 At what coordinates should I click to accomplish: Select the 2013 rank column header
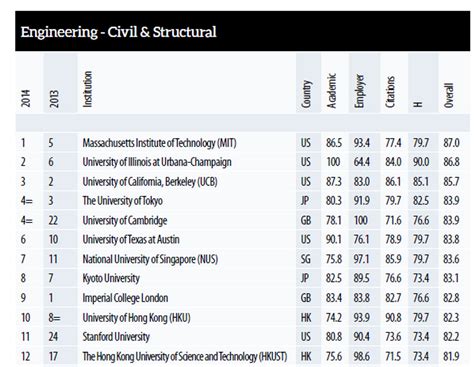[x=54, y=98]
